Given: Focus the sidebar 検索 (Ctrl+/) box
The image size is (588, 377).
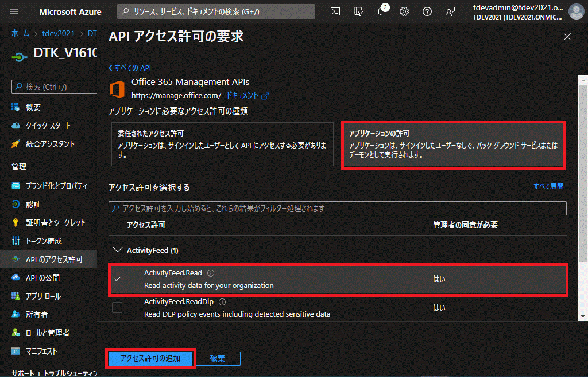Looking at the screenshot, I should tap(55, 87).
